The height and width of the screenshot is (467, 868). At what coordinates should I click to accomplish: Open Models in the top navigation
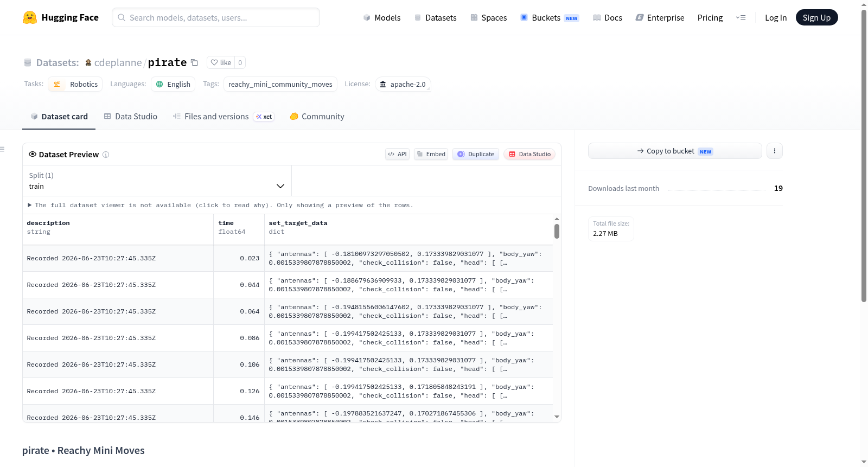point(382,17)
